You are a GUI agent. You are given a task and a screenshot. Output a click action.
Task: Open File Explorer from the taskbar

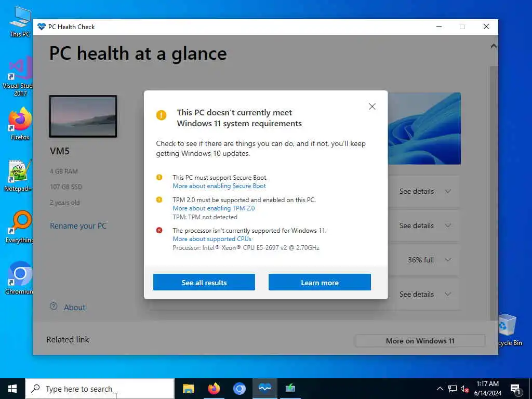point(188,389)
